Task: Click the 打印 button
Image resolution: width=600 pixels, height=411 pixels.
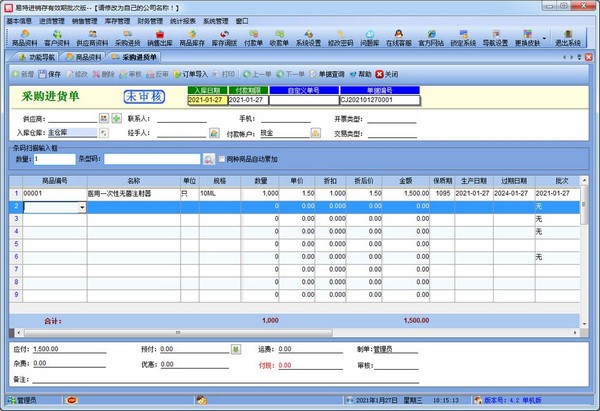Action: pos(223,74)
